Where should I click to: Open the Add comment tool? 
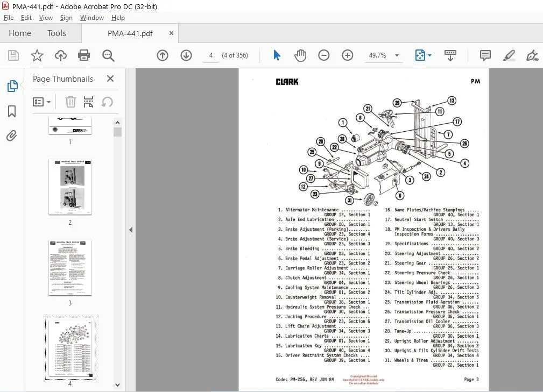[x=485, y=55]
